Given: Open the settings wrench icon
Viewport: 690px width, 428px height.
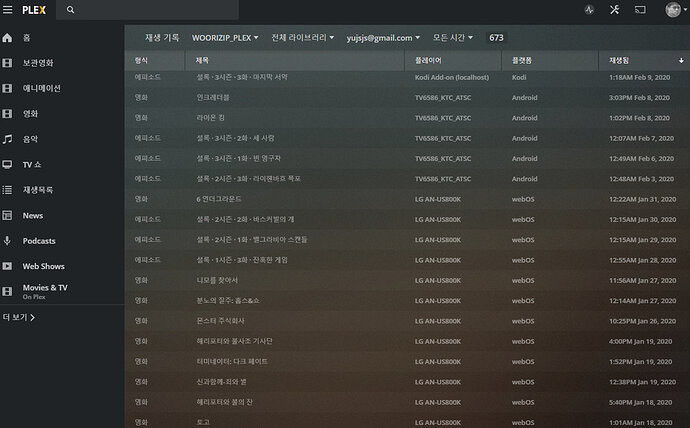Looking at the screenshot, I should 614,10.
